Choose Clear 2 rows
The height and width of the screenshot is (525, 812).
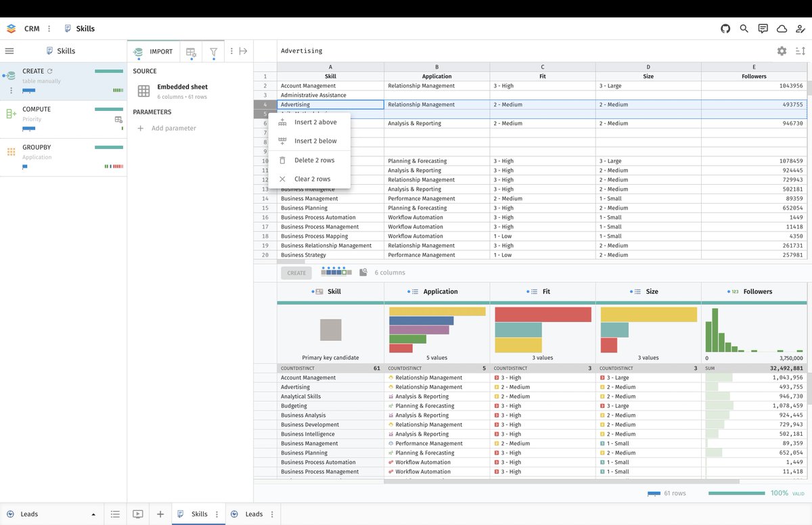tap(309, 179)
